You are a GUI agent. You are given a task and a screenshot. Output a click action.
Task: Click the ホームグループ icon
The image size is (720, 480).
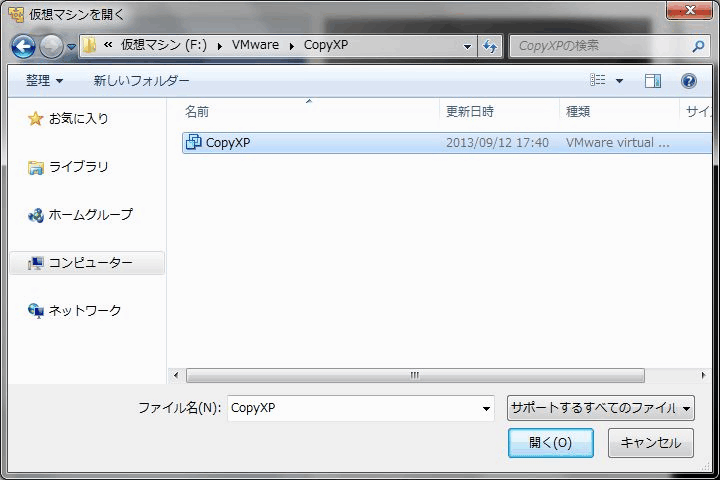(x=35, y=215)
